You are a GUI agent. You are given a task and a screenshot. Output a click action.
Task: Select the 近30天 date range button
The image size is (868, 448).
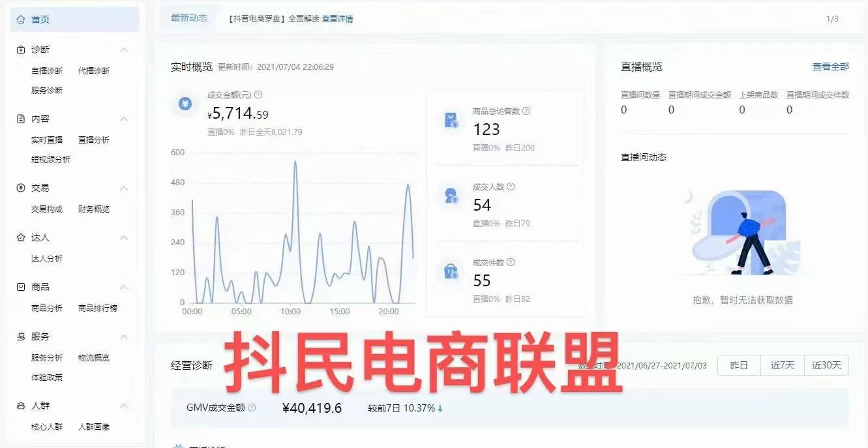[826, 365]
